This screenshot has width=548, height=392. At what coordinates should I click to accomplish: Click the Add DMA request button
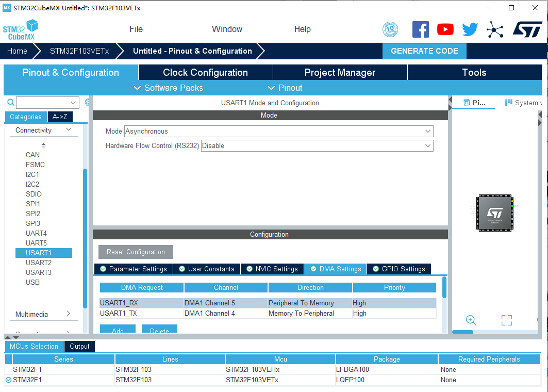click(118, 329)
